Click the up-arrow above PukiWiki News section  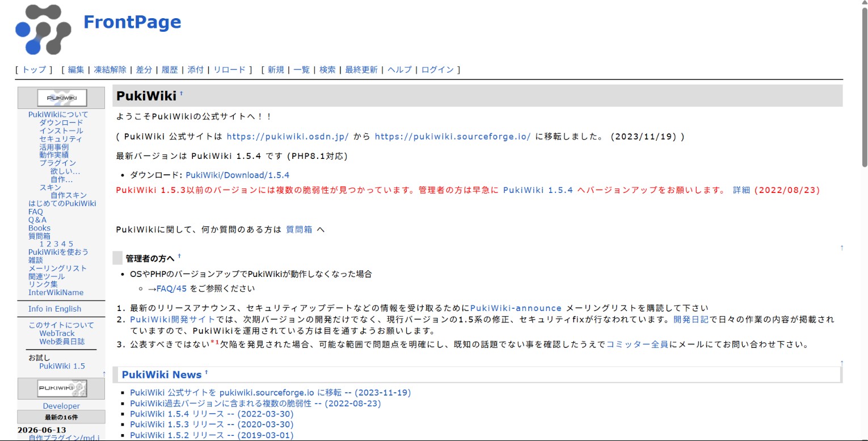point(842,362)
